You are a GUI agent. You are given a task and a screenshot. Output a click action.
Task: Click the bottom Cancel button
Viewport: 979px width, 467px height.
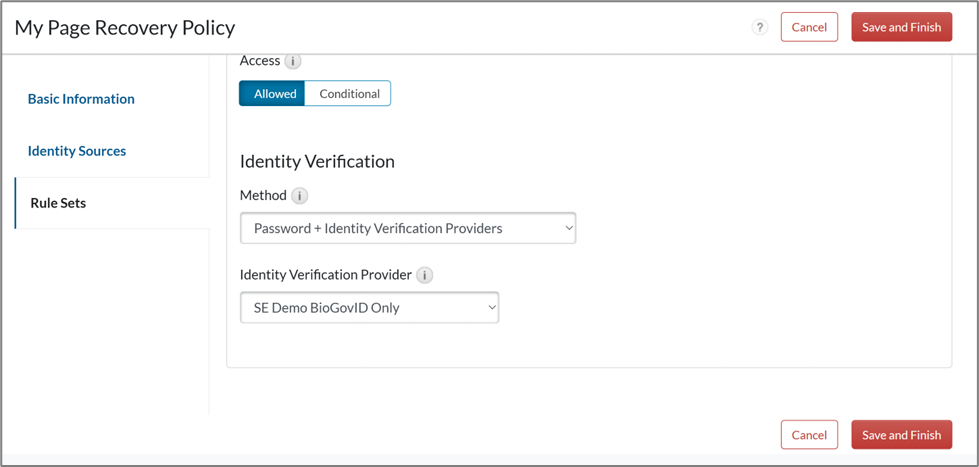(x=808, y=435)
